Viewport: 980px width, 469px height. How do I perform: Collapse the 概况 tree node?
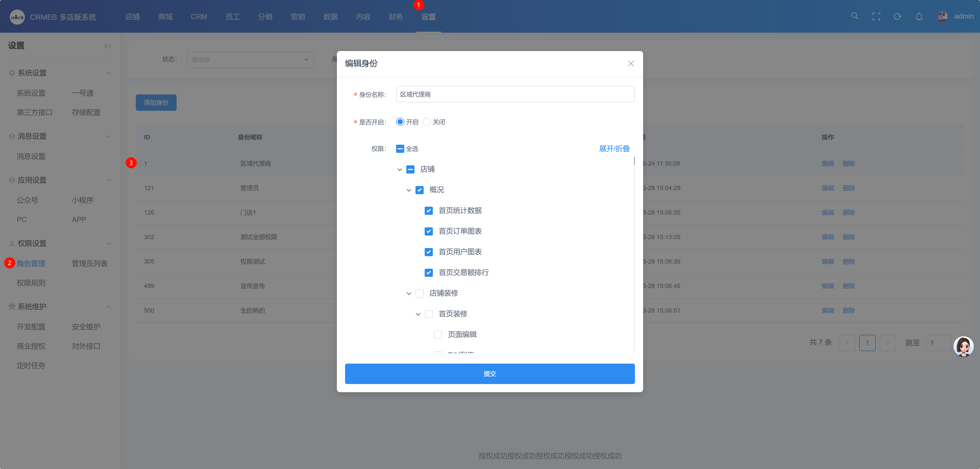click(409, 190)
